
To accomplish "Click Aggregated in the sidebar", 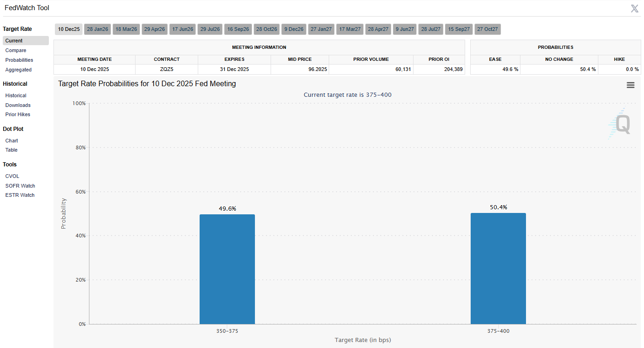I will point(18,70).
